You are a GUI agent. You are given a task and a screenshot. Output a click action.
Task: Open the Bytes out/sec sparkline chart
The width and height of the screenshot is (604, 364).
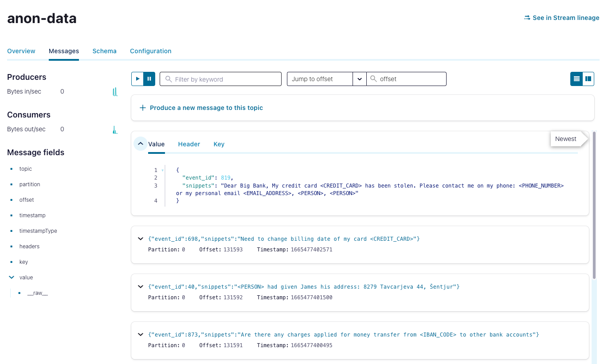click(115, 129)
